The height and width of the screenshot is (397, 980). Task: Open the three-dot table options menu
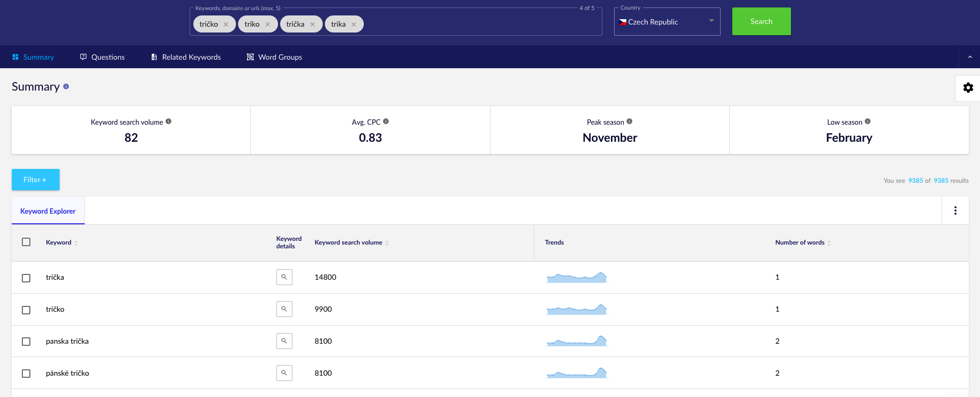[956, 210]
